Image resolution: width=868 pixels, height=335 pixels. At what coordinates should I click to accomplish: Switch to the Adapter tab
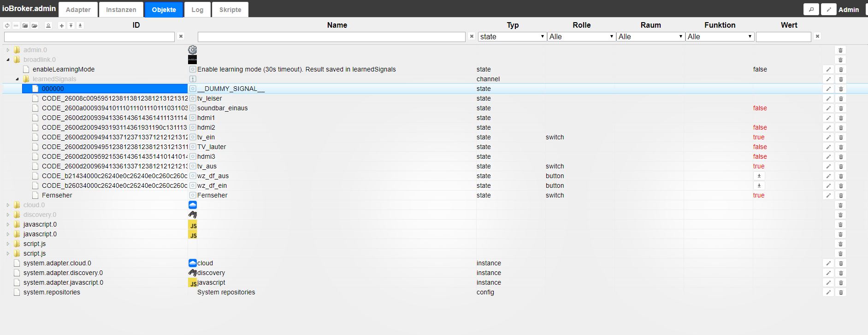click(x=78, y=10)
